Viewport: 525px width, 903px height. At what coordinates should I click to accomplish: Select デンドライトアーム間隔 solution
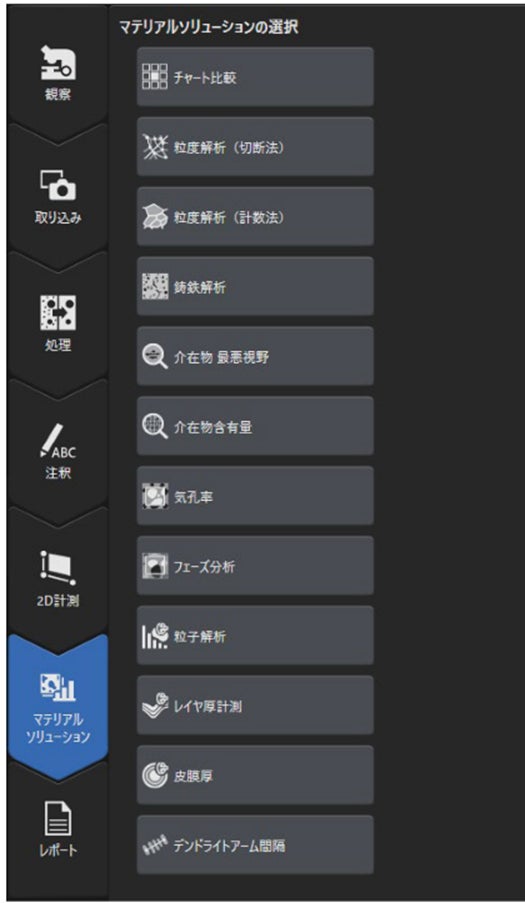tap(255, 845)
